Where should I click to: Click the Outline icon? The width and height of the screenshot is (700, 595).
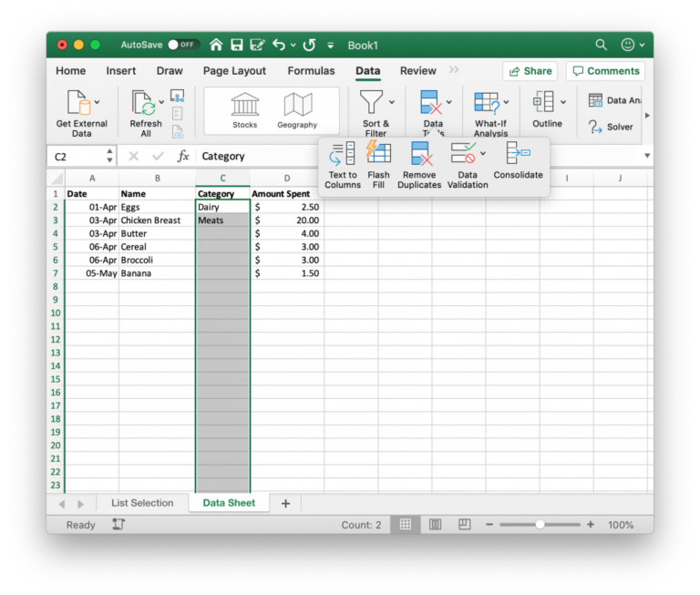[x=543, y=102]
